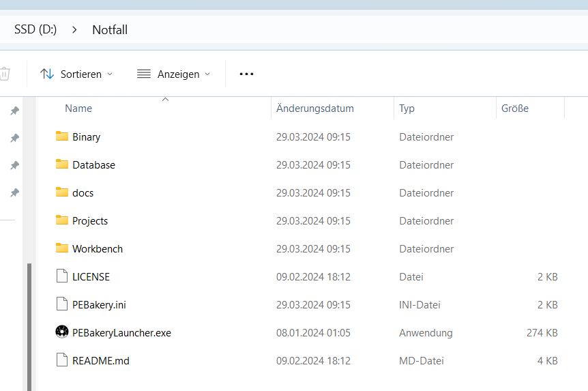This screenshot has width=588, height=391.
Task: Click the MD-Datei type cell
Action: (422, 360)
